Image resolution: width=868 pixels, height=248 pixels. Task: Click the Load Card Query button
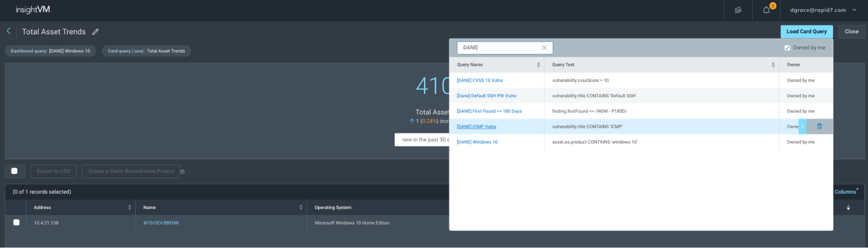coord(806,31)
